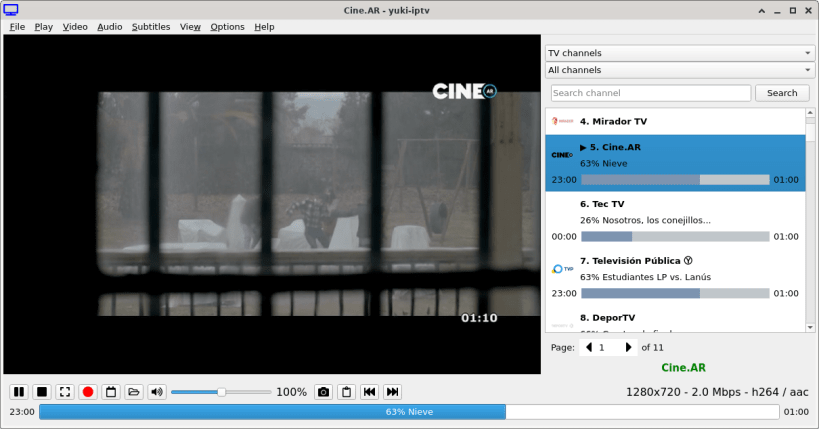This screenshot has height=429, width=819.
Task: Toggle fullscreen mode icon
Action: (65, 392)
